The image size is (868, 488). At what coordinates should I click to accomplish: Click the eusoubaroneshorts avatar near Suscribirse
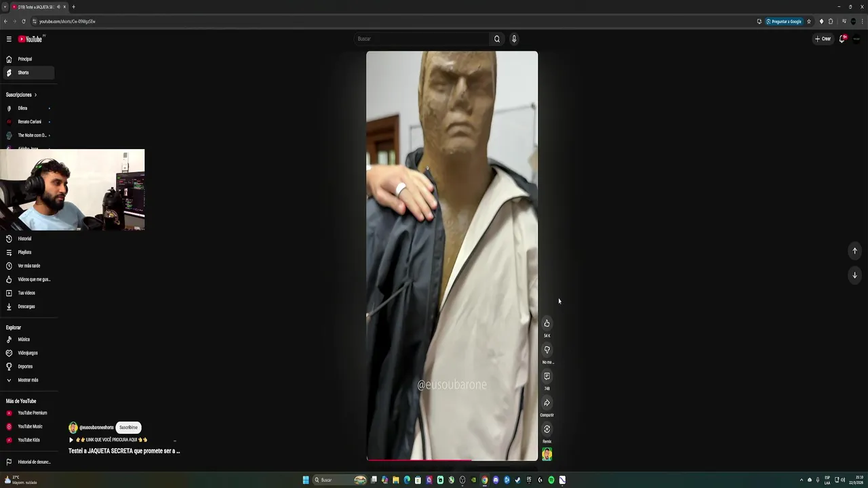(x=73, y=428)
